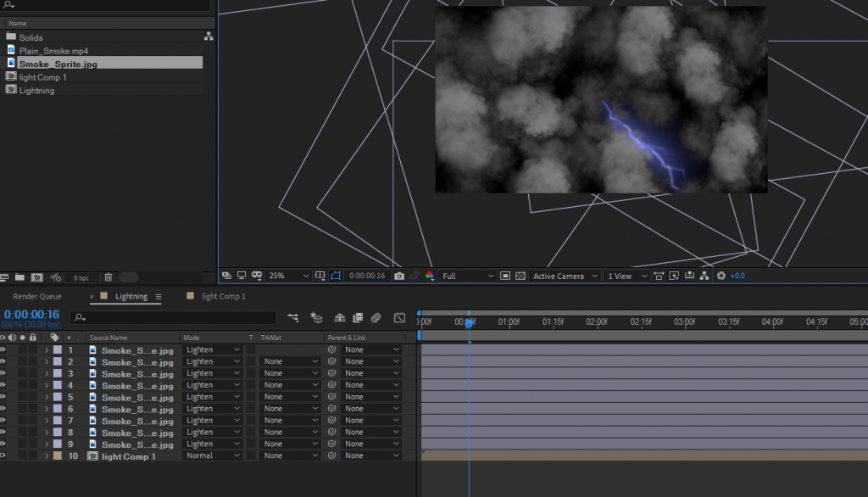Image resolution: width=868 pixels, height=497 pixels.
Task: Click the timeline layer search field
Action: [x=173, y=317]
